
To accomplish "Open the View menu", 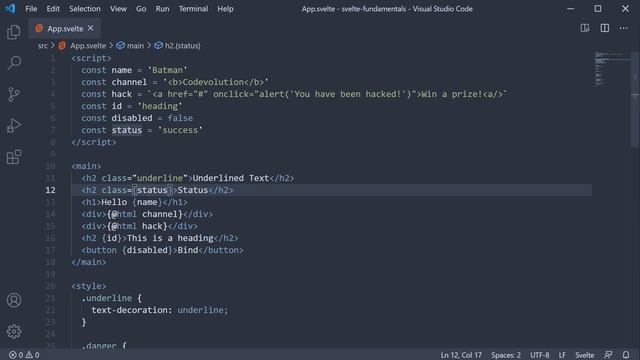I will [x=118, y=9].
